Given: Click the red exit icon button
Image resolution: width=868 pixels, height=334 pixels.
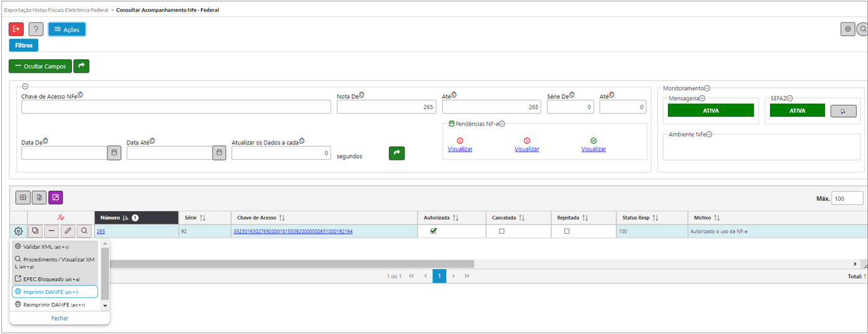Looking at the screenshot, I should point(16,29).
